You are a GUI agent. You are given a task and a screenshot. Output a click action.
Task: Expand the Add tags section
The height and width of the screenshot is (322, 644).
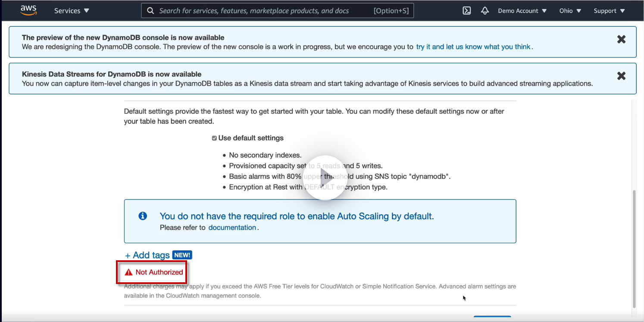pos(147,255)
